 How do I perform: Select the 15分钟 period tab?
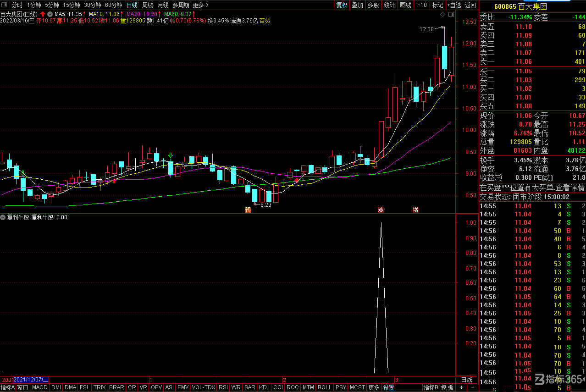(71, 5)
